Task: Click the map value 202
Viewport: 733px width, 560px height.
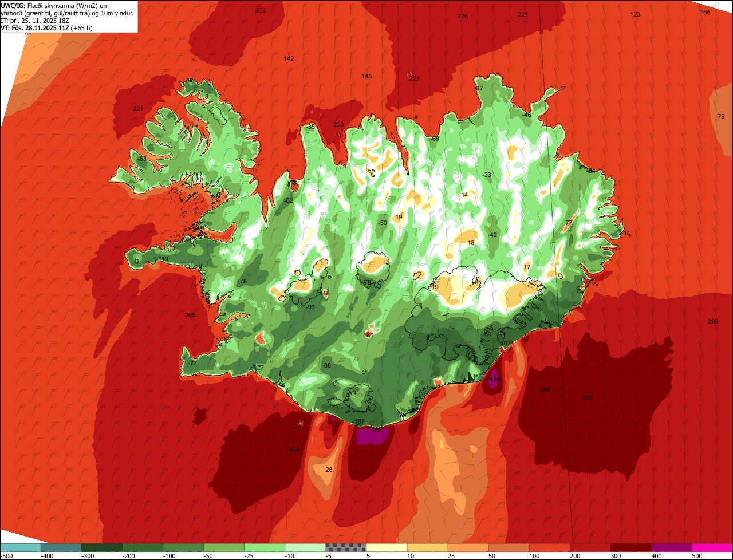Action: coord(506,343)
